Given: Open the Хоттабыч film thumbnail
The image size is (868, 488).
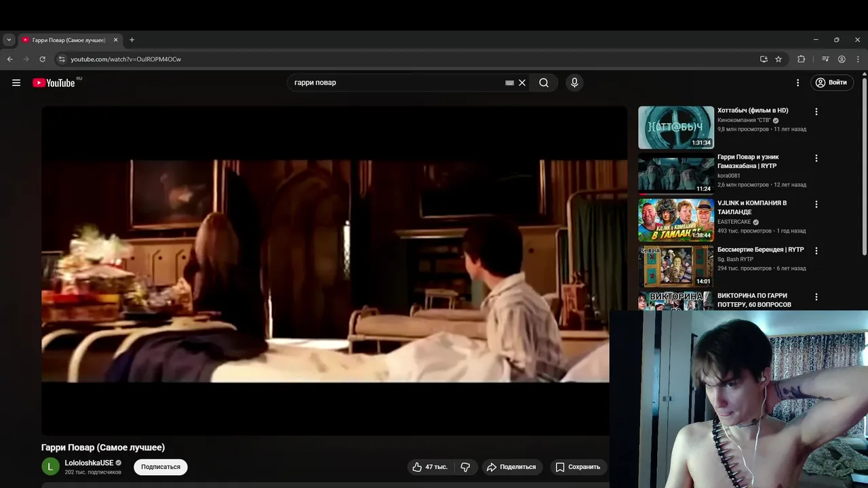Looking at the screenshot, I should point(676,127).
